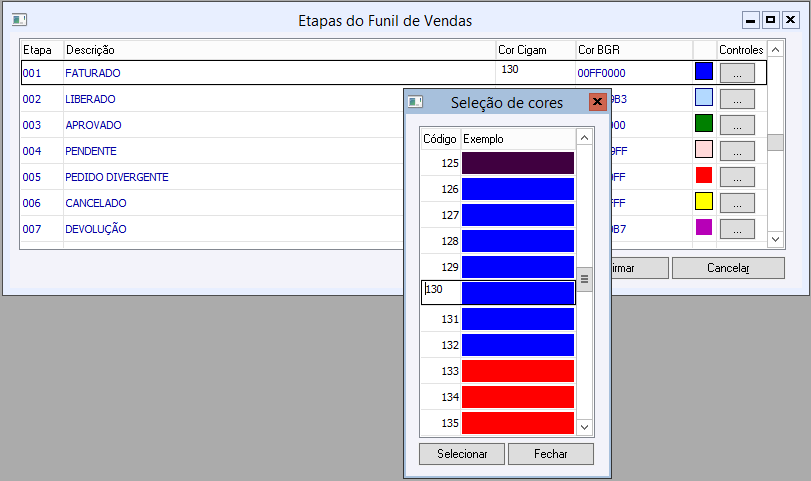
Task: Select blue color sample code 131
Action: pos(518,319)
